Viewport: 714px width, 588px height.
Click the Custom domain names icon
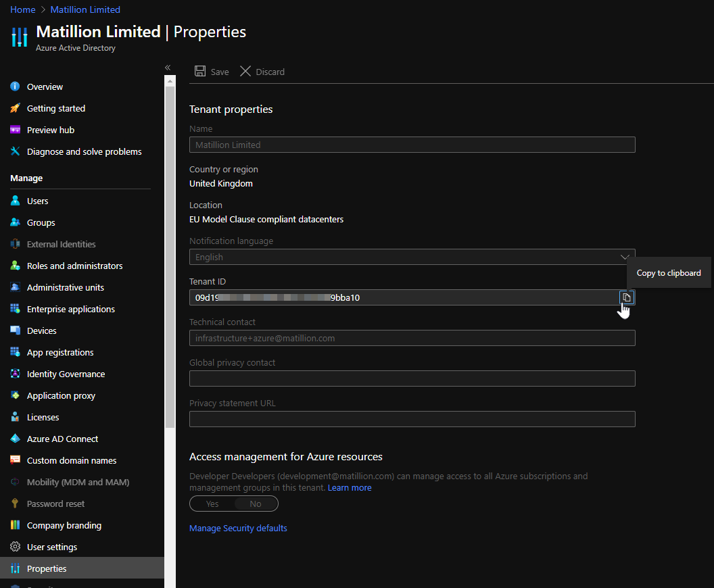tap(15, 460)
